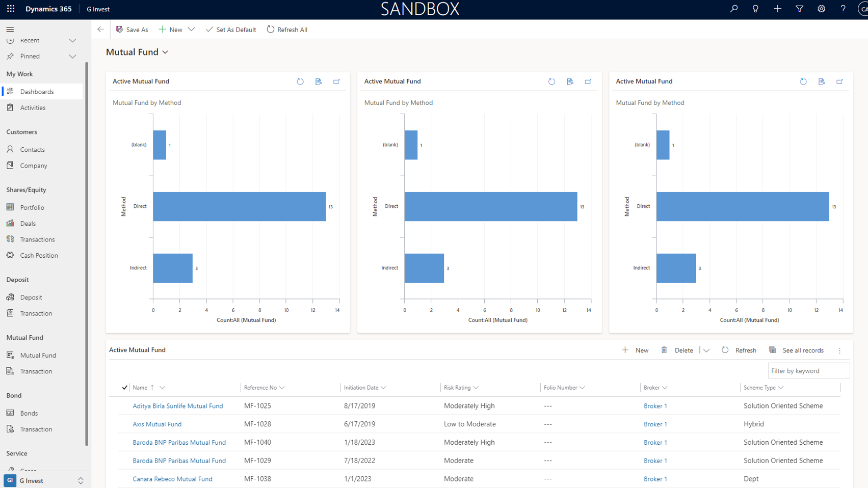
Task: Open the Advanced Find filter icon
Action: click(799, 9)
